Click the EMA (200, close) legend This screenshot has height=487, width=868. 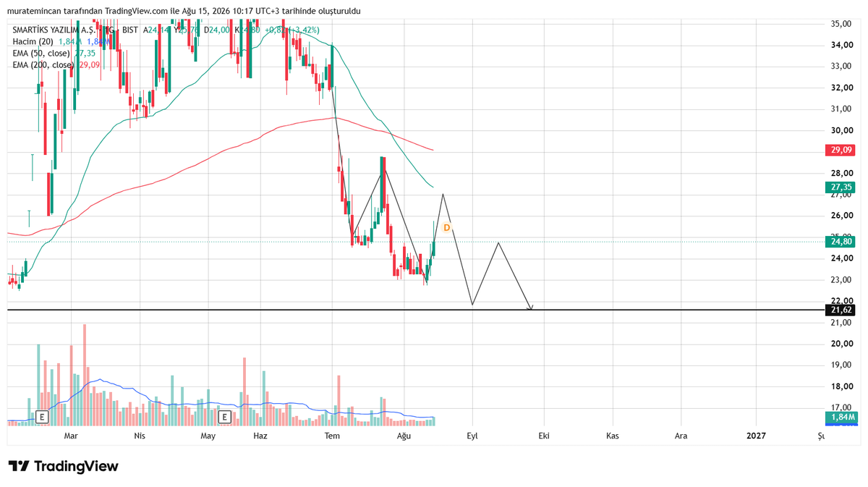[43, 65]
